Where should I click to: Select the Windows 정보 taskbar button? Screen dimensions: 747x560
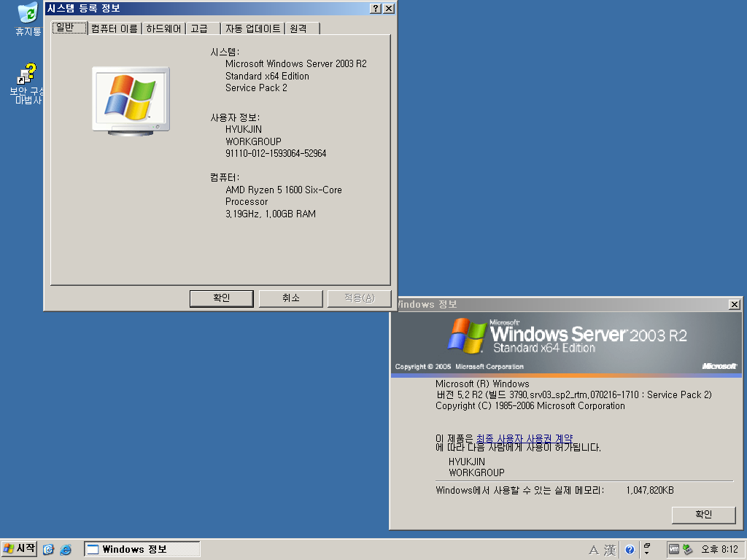[x=142, y=550]
